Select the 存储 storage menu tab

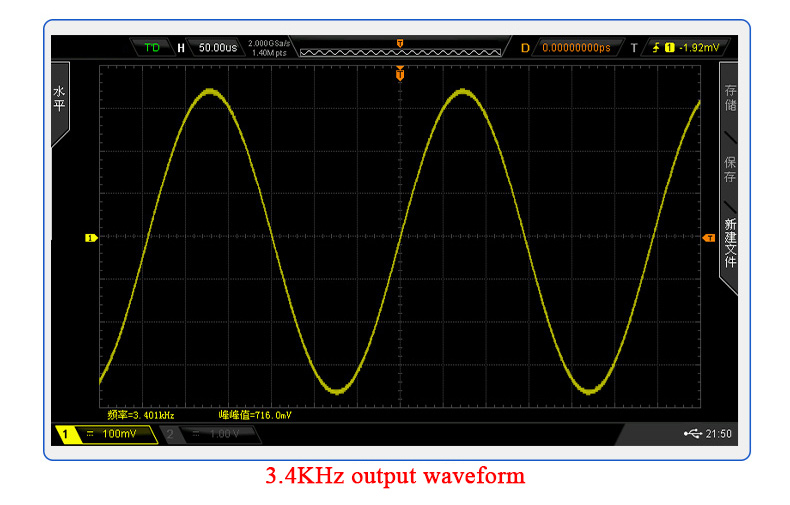730,97
